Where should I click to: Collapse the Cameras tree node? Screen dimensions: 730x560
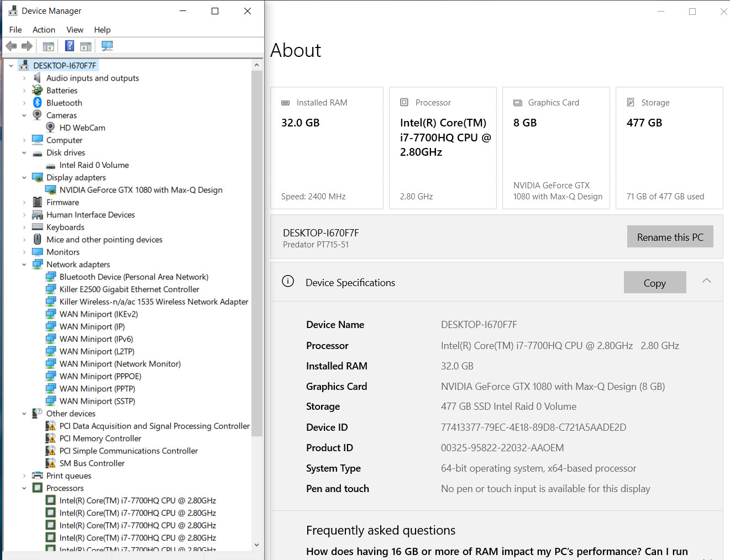24,115
